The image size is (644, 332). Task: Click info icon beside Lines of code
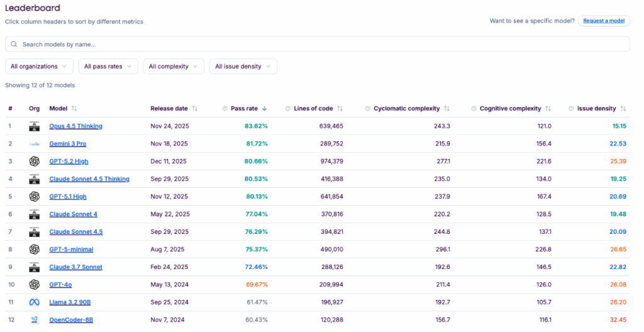287,109
